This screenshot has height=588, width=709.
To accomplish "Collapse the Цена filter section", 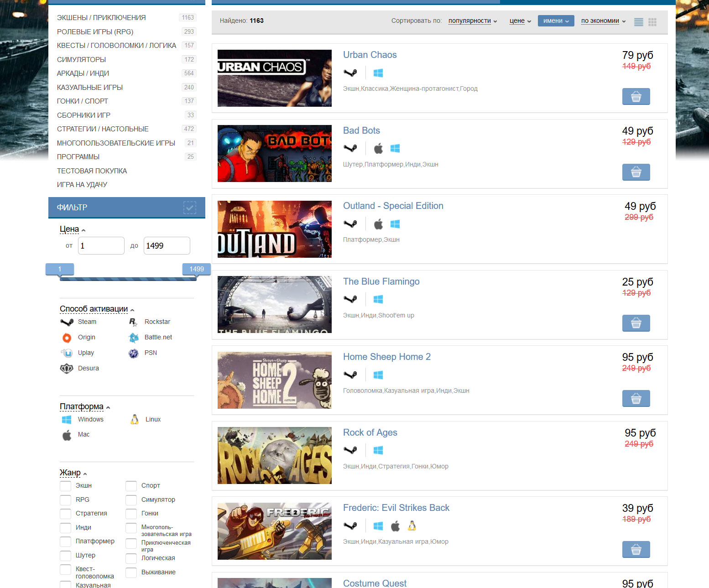I will click(x=73, y=229).
